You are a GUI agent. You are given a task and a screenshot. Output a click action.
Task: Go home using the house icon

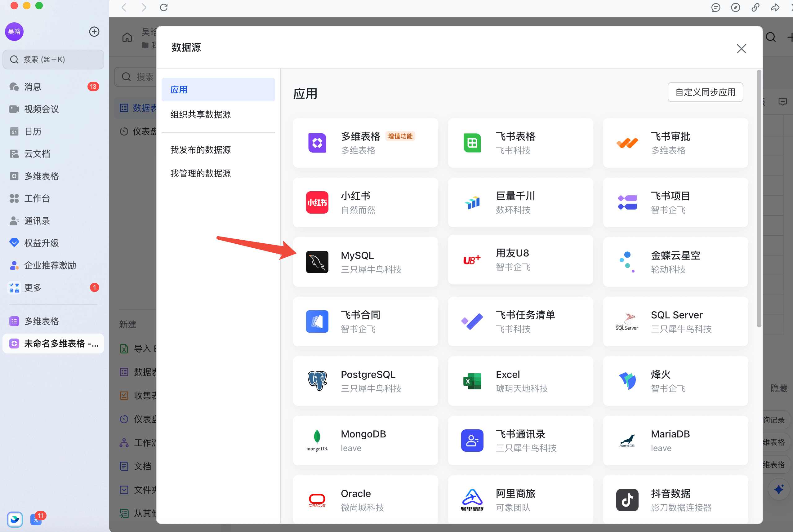[x=127, y=37]
